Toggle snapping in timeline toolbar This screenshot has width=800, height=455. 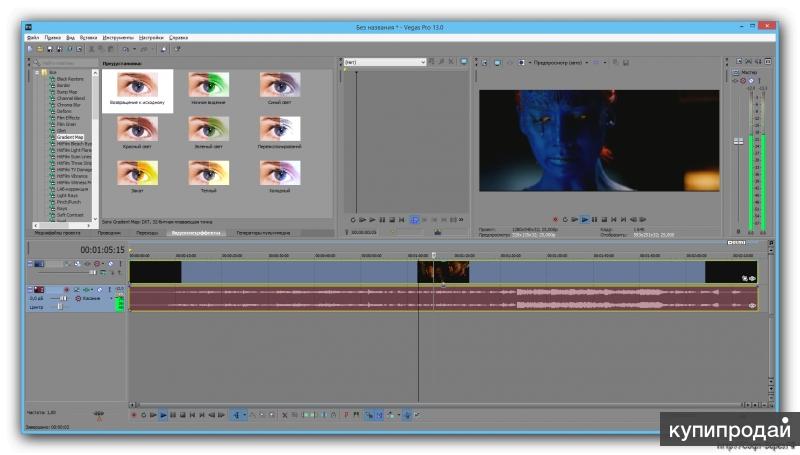pos(369,415)
